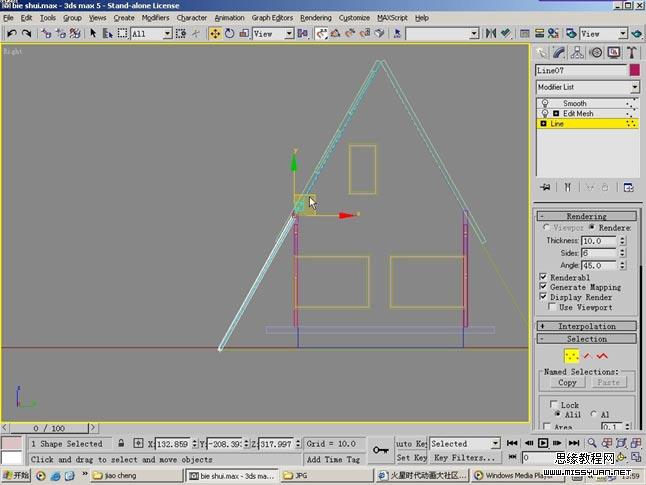Activate the Select and Move tool
646x485 pixels.
[x=215, y=33]
